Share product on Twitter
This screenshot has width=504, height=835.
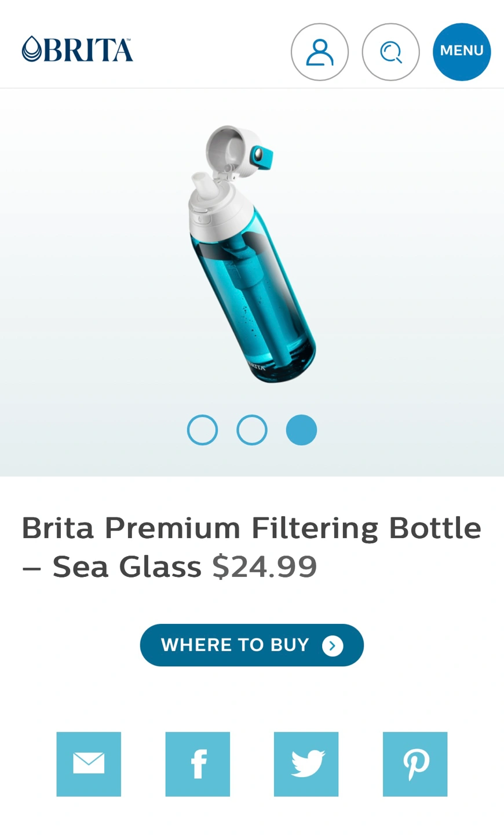point(306,764)
